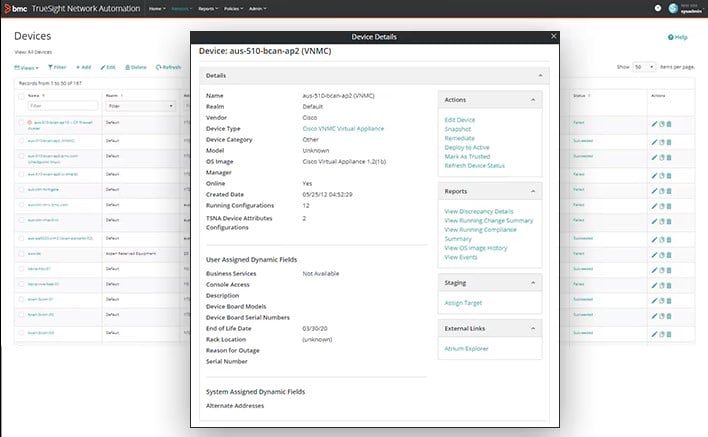The width and height of the screenshot is (708, 437).
Task: Click 'Records from 1 to 50' text
Action: pyautogui.click(x=50, y=83)
